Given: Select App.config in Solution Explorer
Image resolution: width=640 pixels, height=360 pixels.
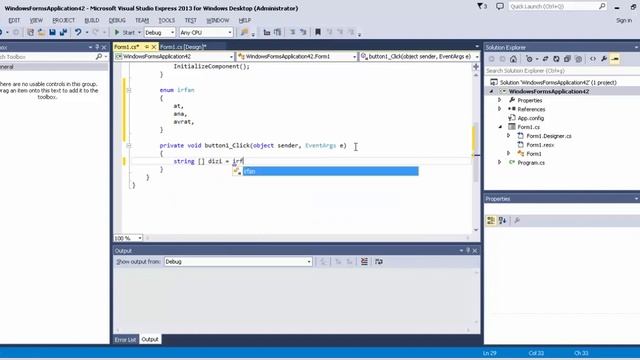Looking at the screenshot, I should coord(531,118).
